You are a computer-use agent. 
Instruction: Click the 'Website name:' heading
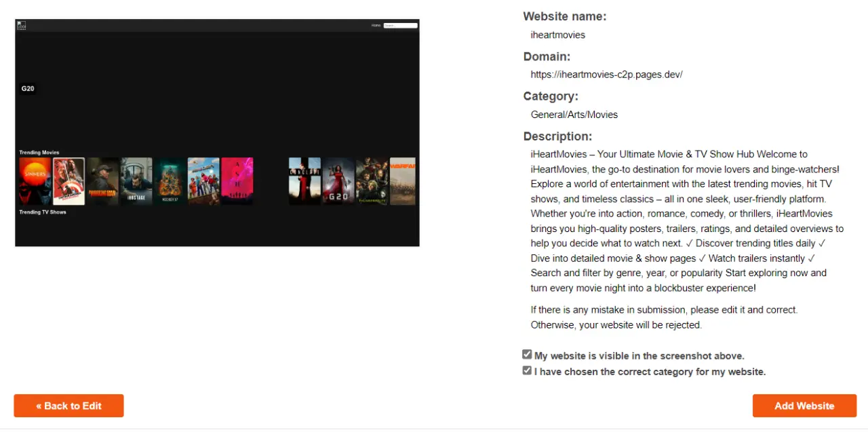565,16
